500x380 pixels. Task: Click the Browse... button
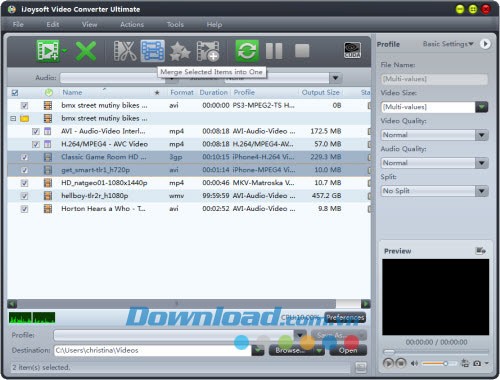292,351
